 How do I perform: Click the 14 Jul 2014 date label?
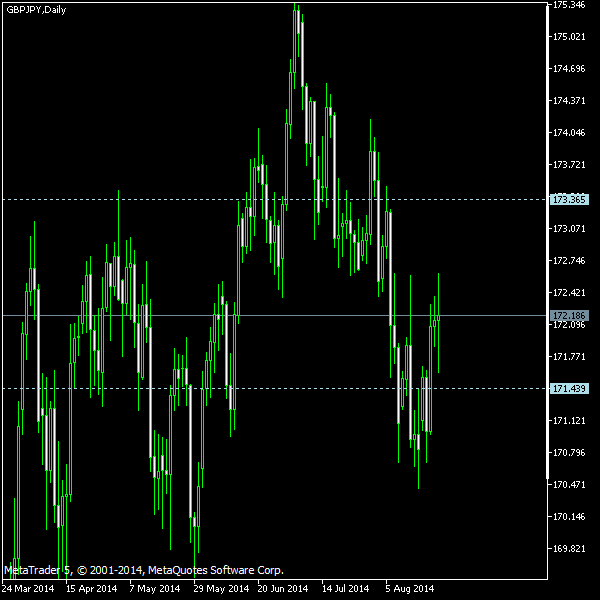click(x=345, y=588)
